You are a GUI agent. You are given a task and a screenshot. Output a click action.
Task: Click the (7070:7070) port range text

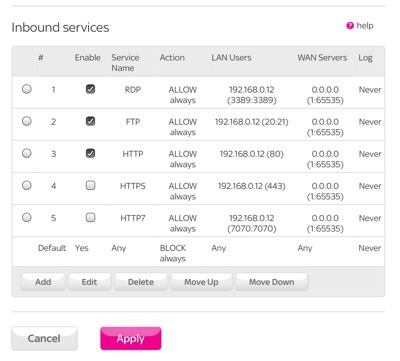(x=252, y=229)
